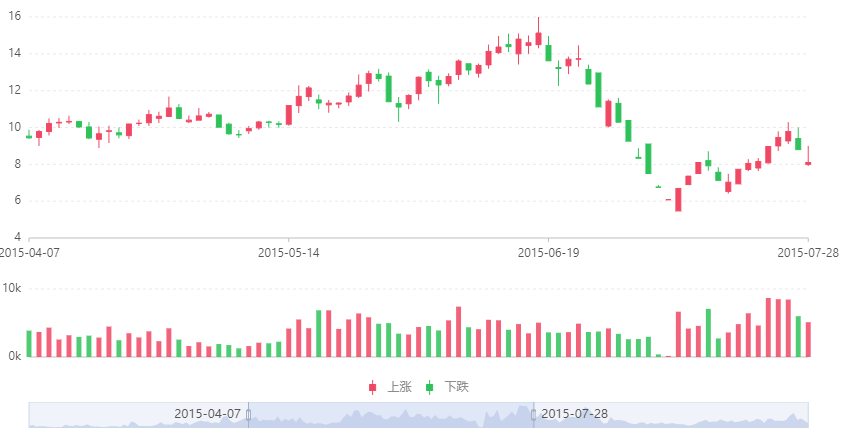
Task: Click the first volume bar on the left
Action: point(29,343)
